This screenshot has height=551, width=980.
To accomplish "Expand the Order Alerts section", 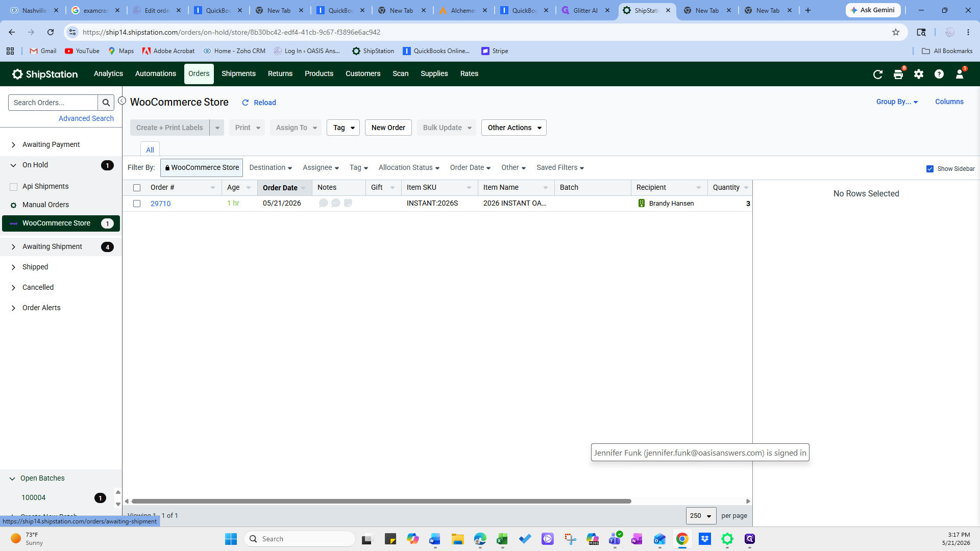I will 13,308.
